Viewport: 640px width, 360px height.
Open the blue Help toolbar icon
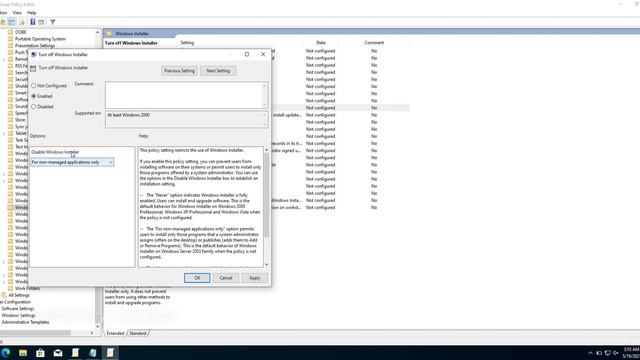point(33,22)
